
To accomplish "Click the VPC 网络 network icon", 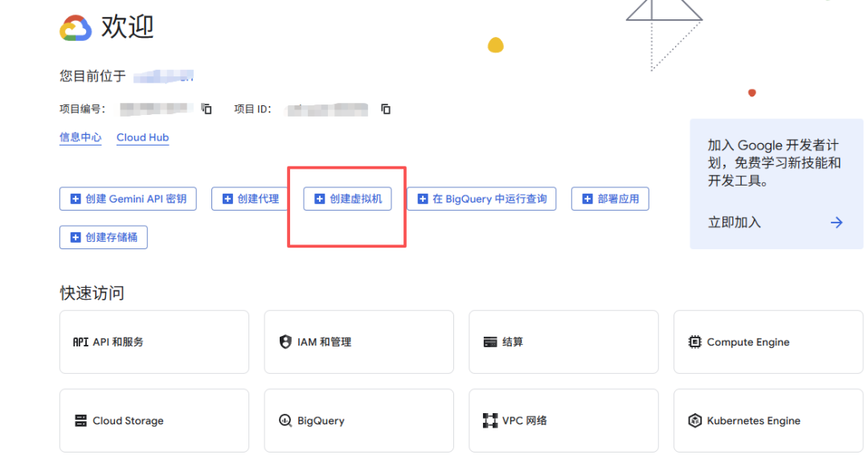I will 490,420.
